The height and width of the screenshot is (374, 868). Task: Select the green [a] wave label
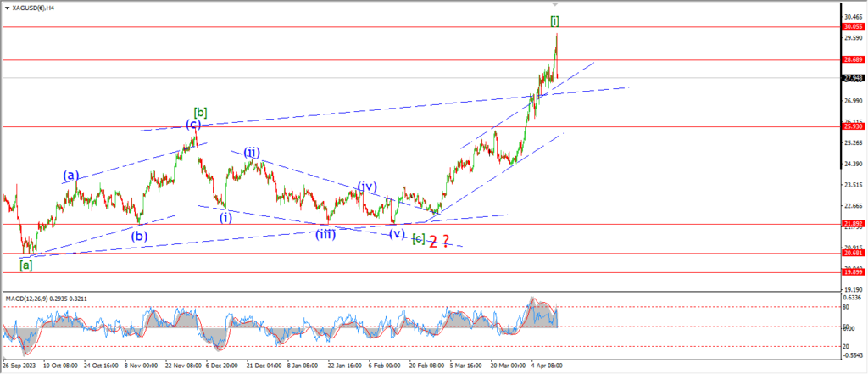pyautogui.click(x=26, y=265)
